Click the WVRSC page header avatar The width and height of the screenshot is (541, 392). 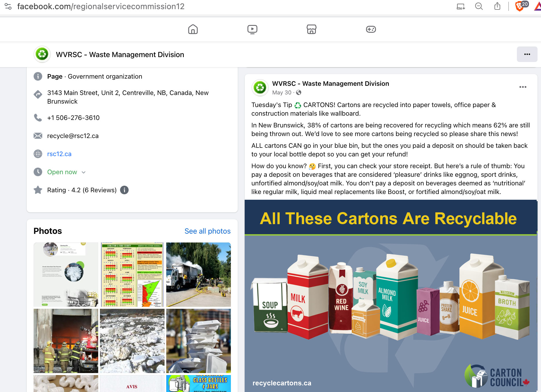[x=42, y=54]
